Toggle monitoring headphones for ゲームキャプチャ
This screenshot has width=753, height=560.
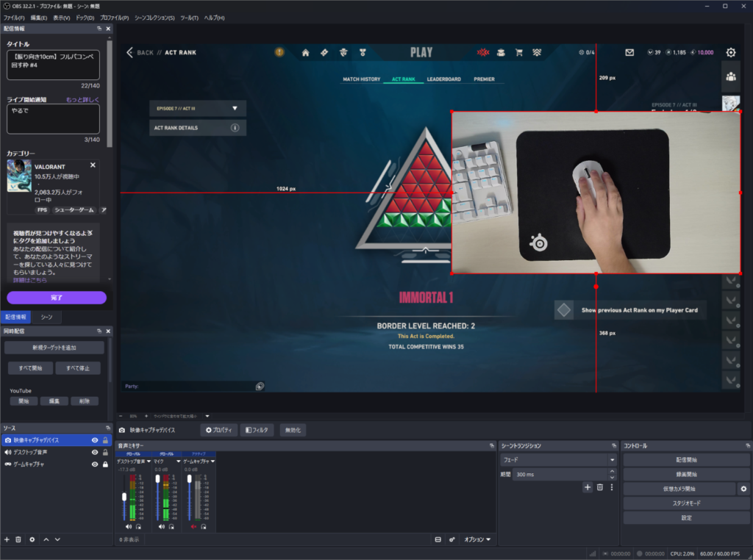[204, 526]
